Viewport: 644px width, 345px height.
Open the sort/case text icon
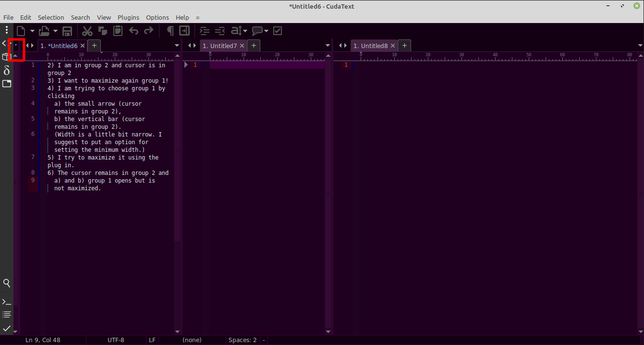click(x=236, y=31)
